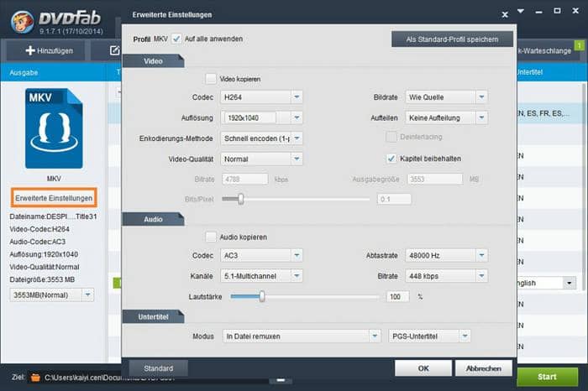
Task: Open the orange target folder icon
Action: [35, 377]
